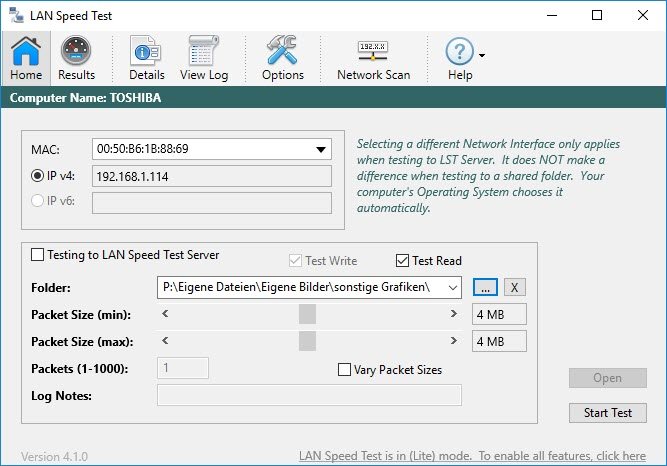Click the Version 4.1.0 text
The height and width of the screenshot is (466, 667).
(x=54, y=457)
